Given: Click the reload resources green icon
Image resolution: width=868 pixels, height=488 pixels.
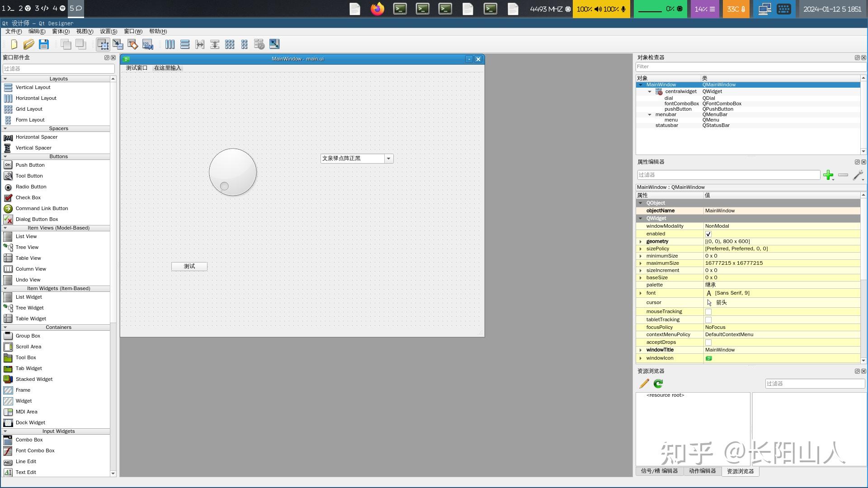Looking at the screenshot, I should [658, 384].
